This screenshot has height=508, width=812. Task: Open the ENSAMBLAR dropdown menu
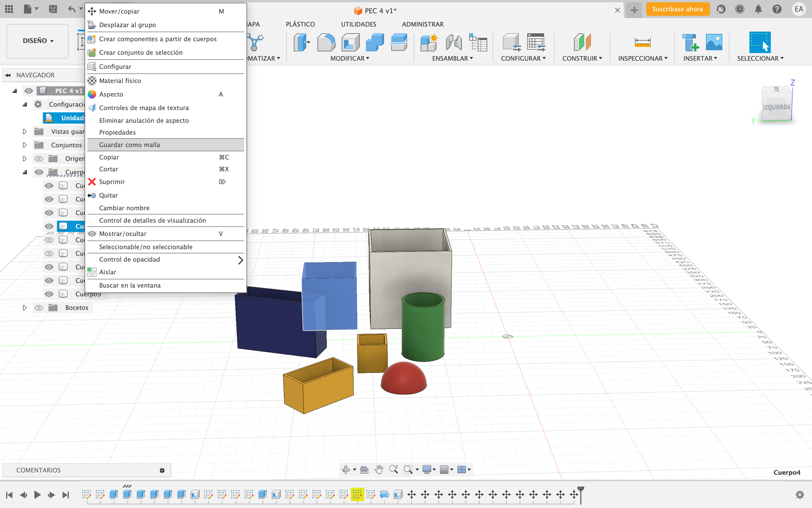[452, 58]
